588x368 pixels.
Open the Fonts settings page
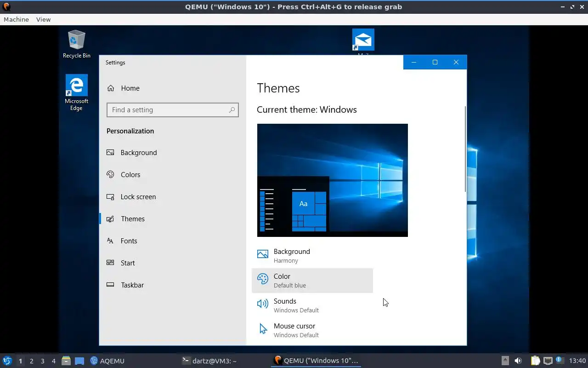[173, 241]
